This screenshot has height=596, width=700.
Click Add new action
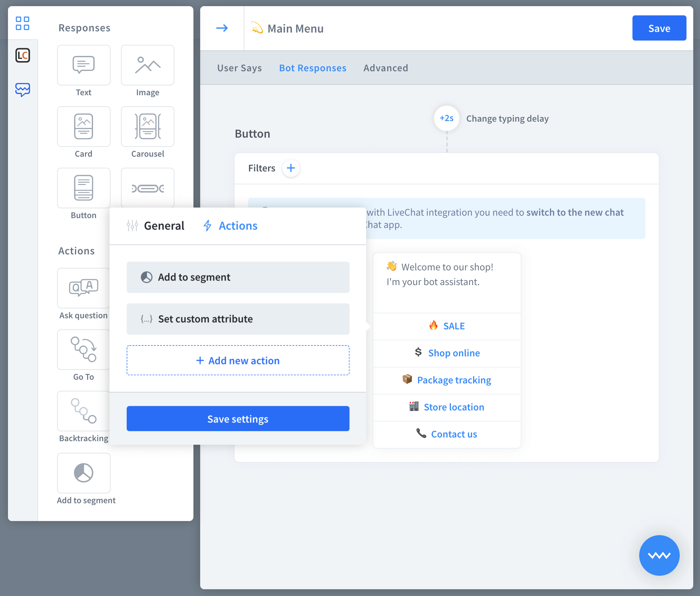tap(238, 360)
